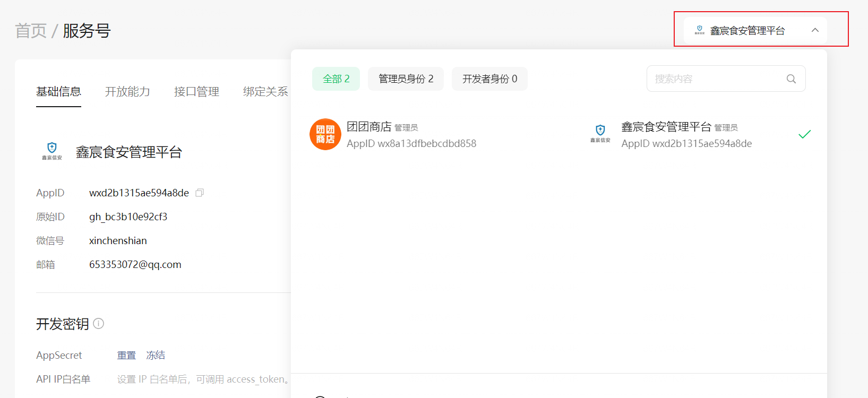Click the 冻结 link for AppSecret
The image size is (868, 398).
pyautogui.click(x=156, y=355)
